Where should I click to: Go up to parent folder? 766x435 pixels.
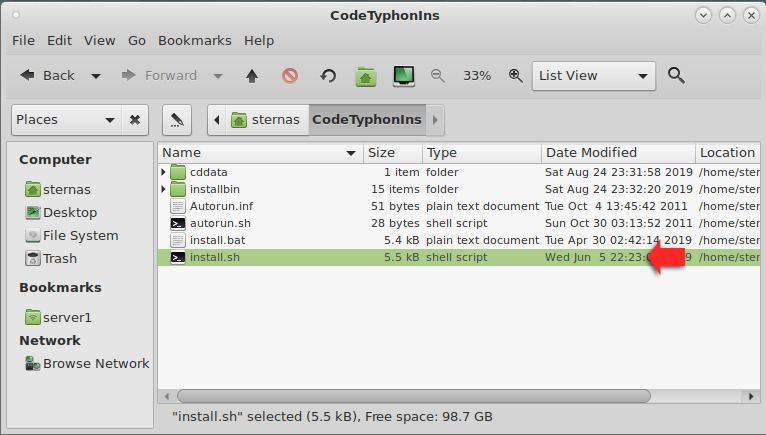(252, 76)
